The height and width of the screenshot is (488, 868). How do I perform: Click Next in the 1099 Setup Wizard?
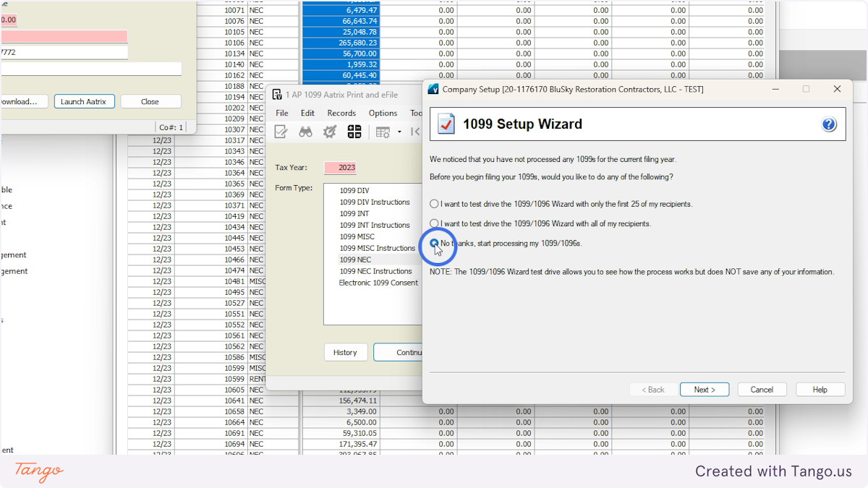[705, 390]
